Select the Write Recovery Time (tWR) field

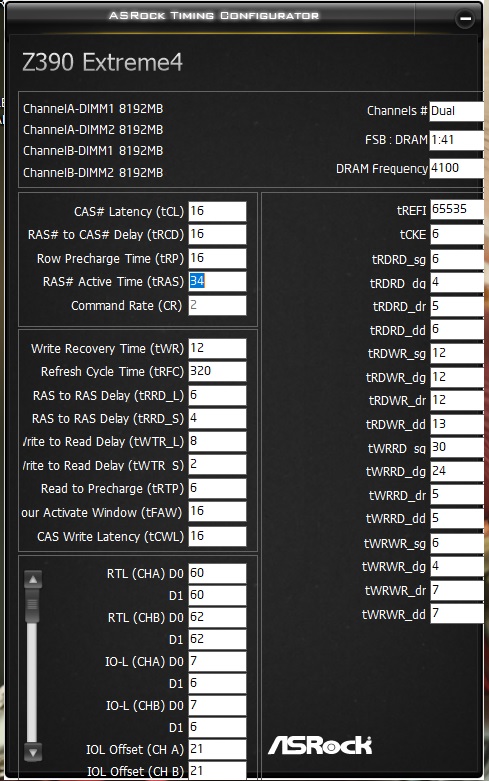point(217,348)
